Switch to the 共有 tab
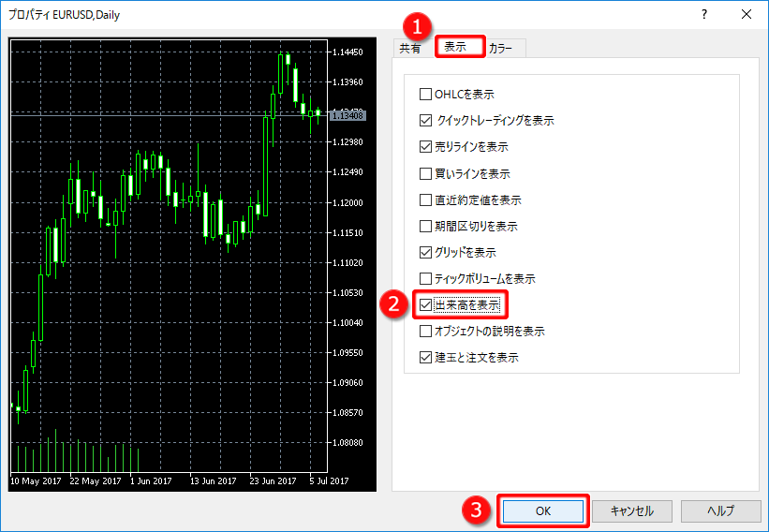The height and width of the screenshot is (532, 769). click(410, 48)
